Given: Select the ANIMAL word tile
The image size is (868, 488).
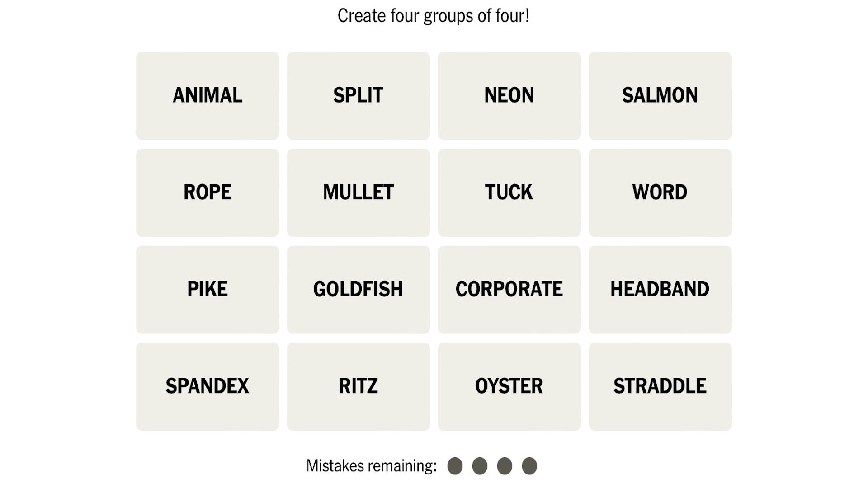Looking at the screenshot, I should coord(208,95).
